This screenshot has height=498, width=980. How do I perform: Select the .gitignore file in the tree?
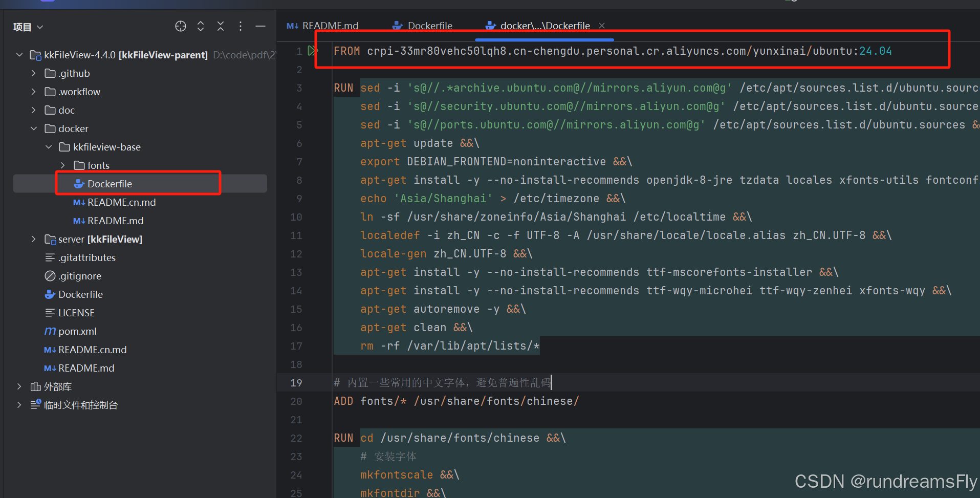coord(80,276)
